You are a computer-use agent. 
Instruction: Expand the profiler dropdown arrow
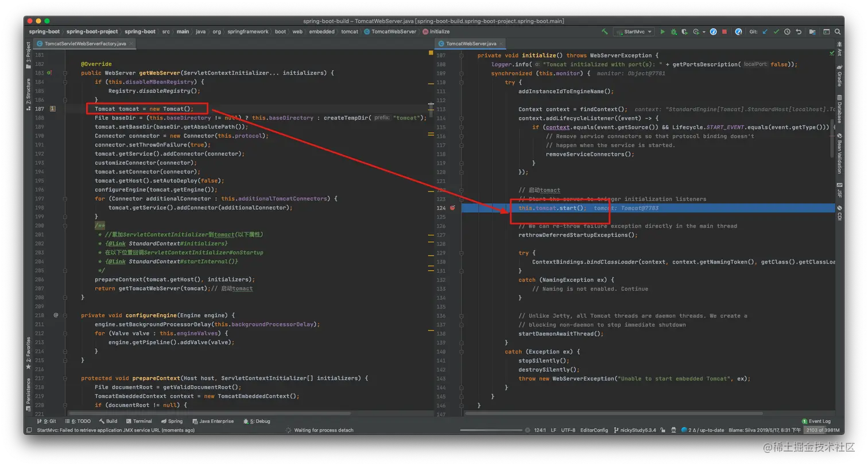point(704,32)
